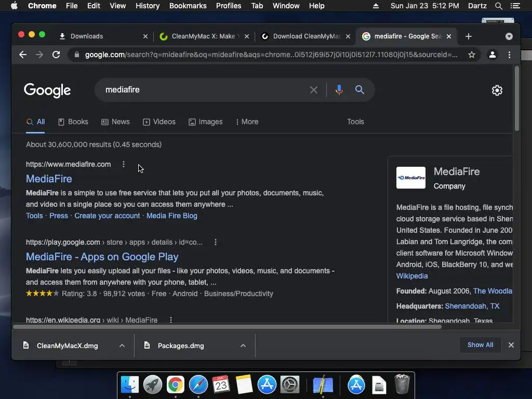This screenshot has height=399, width=532.
Task: Open Notes from the Dock
Action: point(244,385)
